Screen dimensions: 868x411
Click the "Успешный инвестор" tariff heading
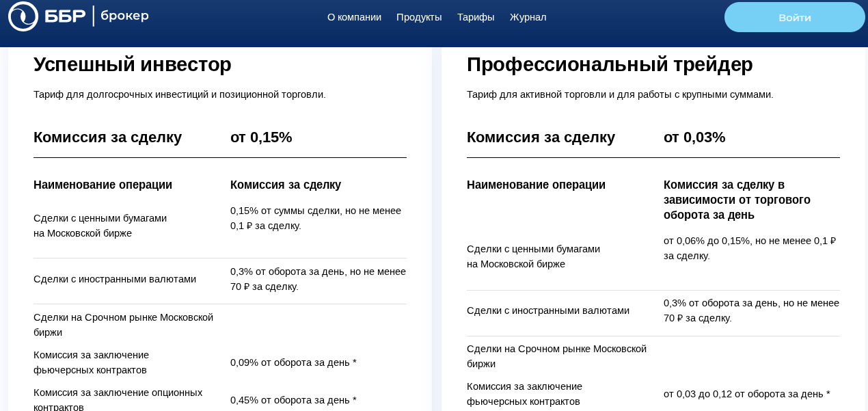[x=133, y=64]
